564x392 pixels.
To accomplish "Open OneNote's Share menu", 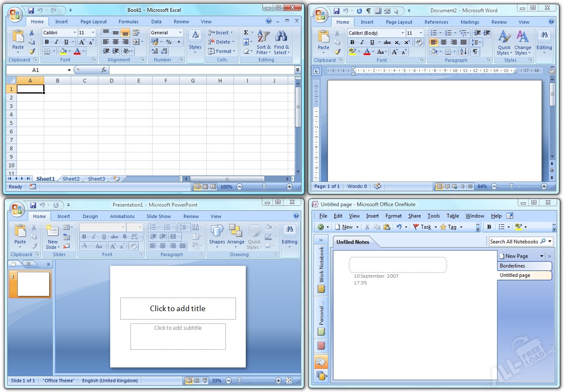I will coord(414,216).
